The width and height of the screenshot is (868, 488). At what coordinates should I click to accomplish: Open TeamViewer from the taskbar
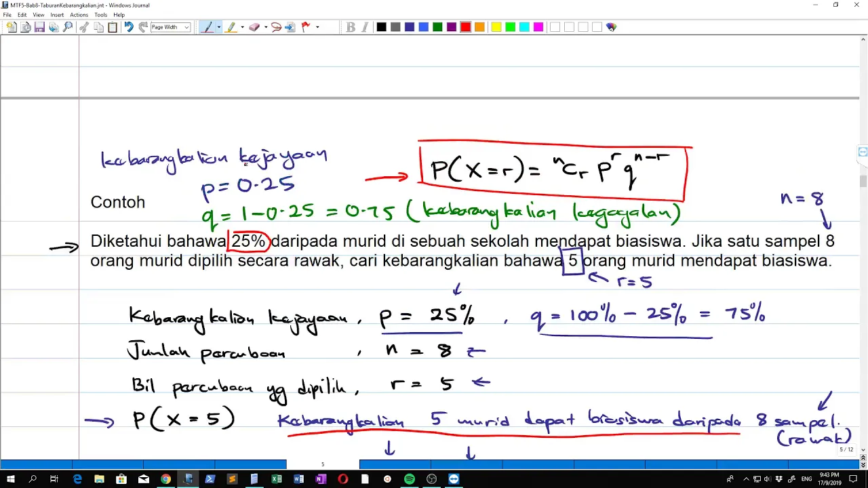(x=454, y=479)
